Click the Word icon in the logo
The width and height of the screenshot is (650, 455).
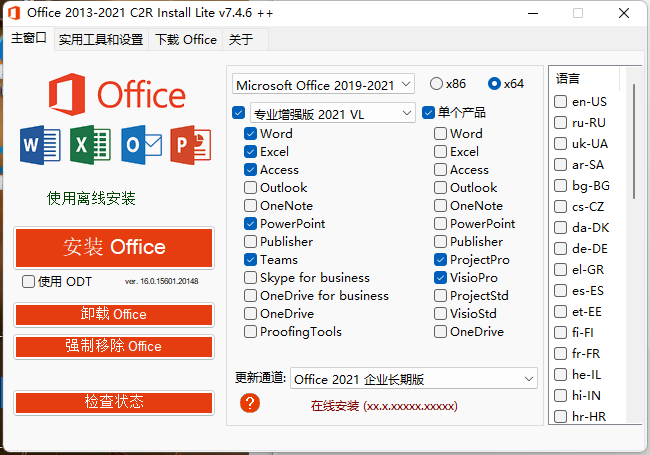coord(40,146)
